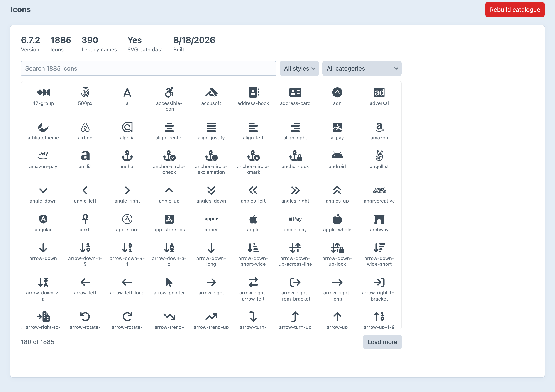
Task: Select the arrow-down-1-9 icon
Action: (85, 248)
